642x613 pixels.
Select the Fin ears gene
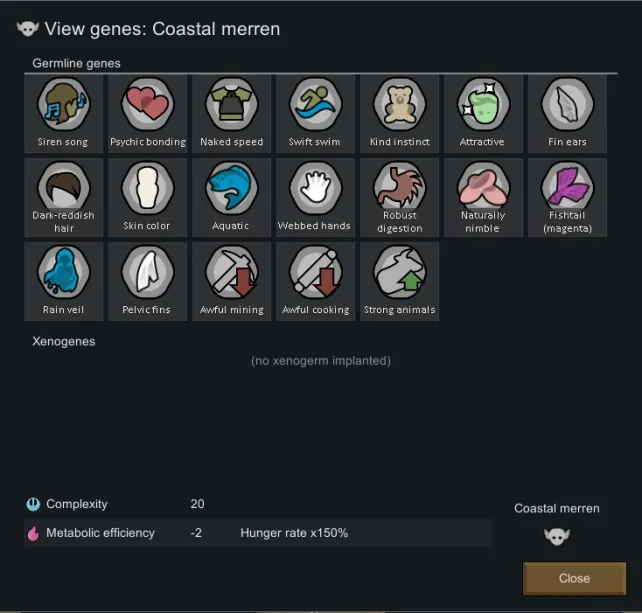click(567, 113)
